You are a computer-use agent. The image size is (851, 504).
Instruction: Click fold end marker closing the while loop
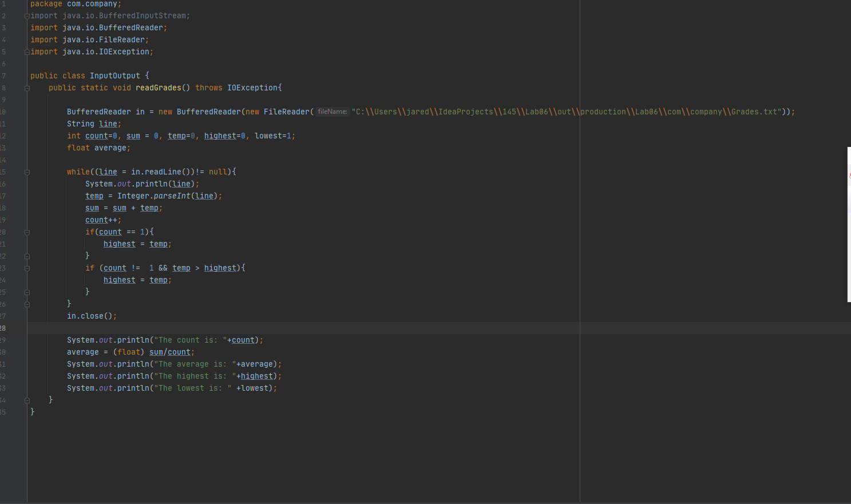point(27,304)
